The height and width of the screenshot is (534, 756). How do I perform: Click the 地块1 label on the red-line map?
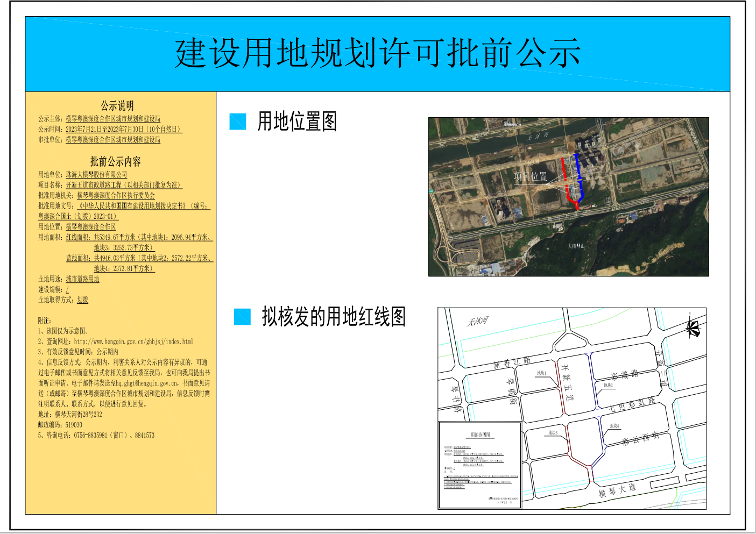pyautogui.click(x=541, y=373)
